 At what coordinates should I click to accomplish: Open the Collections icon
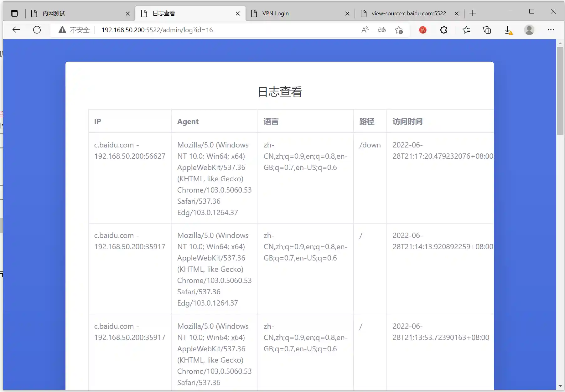487,30
